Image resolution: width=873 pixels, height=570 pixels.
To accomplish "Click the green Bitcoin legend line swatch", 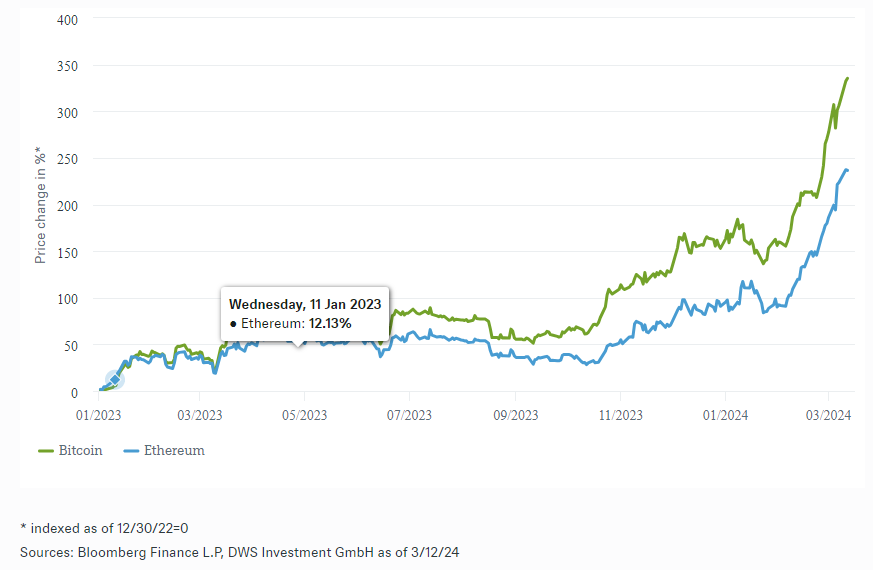I will click(46, 451).
